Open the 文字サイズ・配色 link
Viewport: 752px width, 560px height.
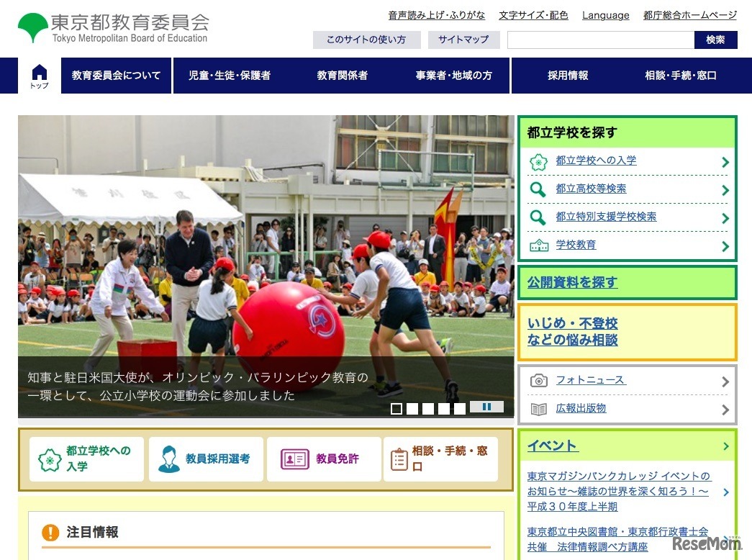tap(533, 15)
